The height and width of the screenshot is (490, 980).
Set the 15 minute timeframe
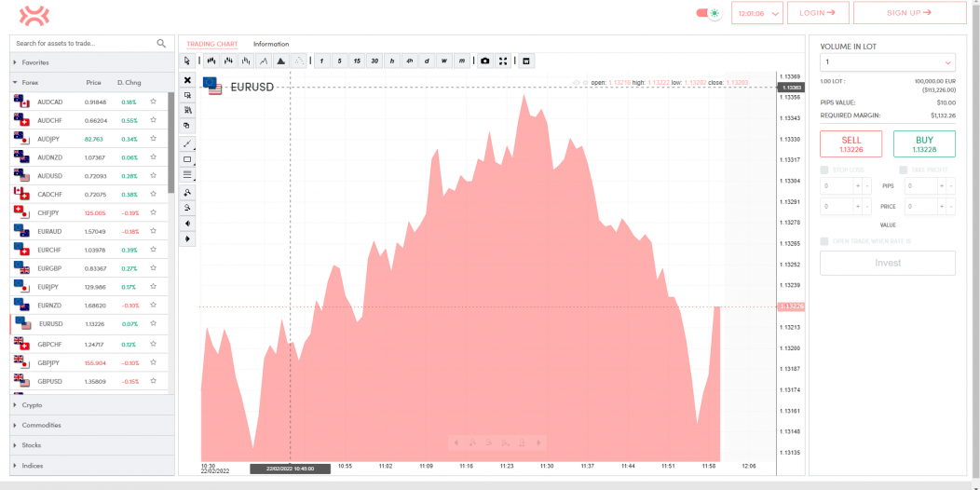356,61
